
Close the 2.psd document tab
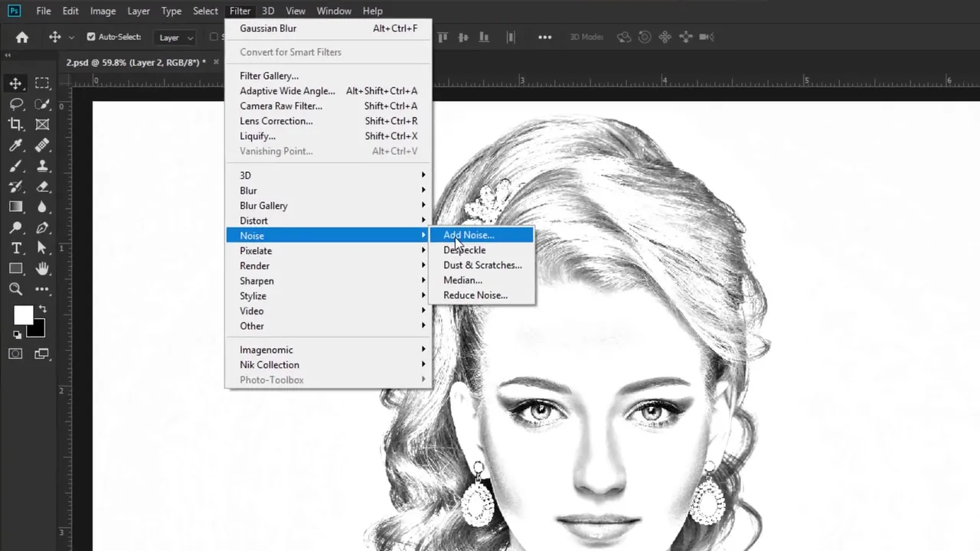click(x=216, y=62)
